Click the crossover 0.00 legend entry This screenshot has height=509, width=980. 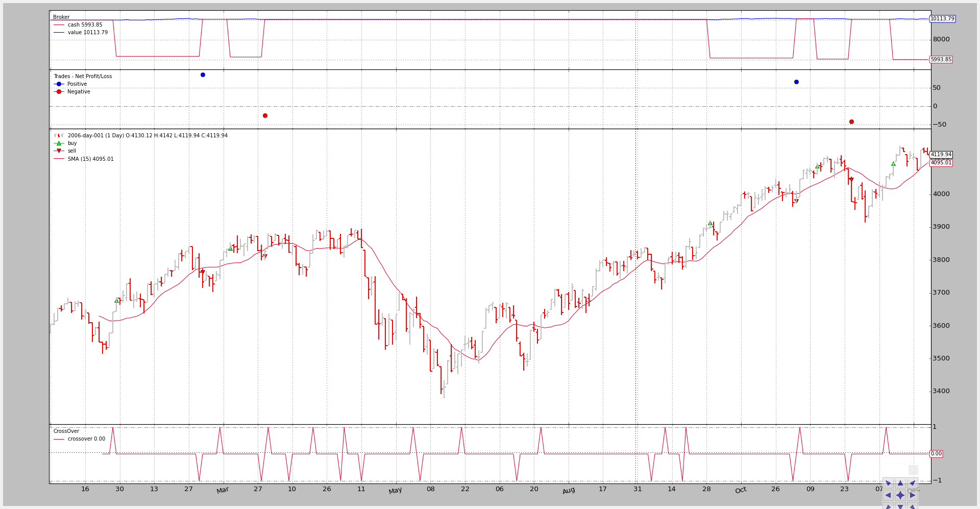click(x=86, y=439)
